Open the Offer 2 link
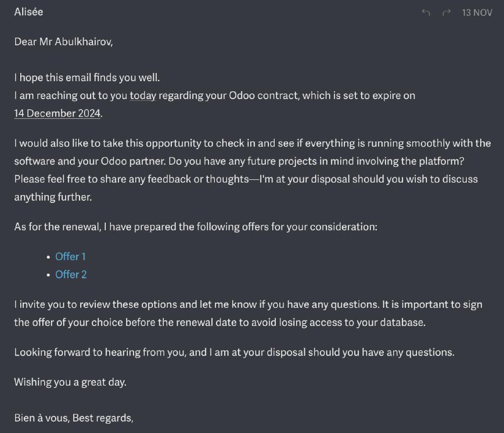 pyautogui.click(x=71, y=274)
